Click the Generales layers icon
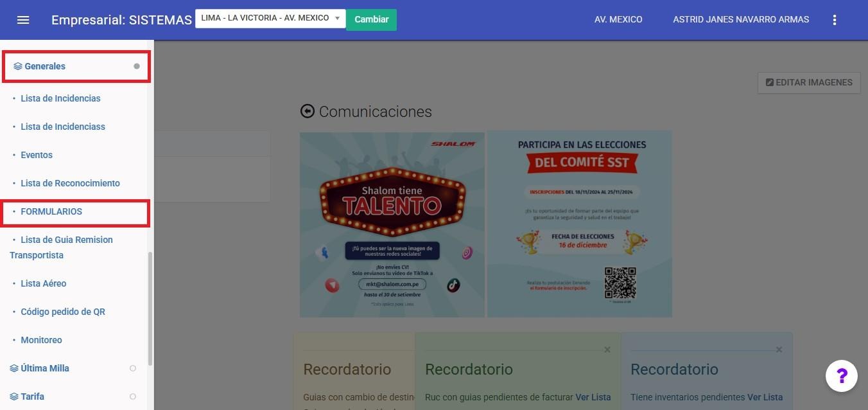868x410 pixels. pyautogui.click(x=18, y=66)
